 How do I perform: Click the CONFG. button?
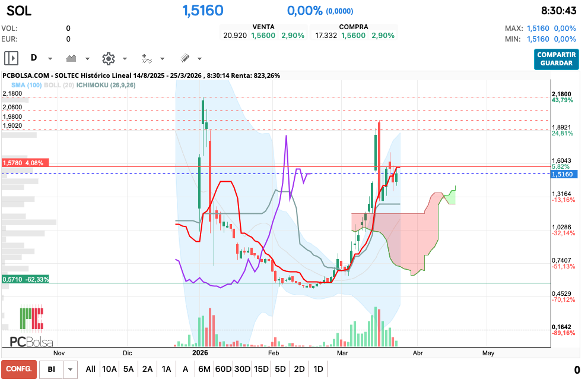(19, 370)
